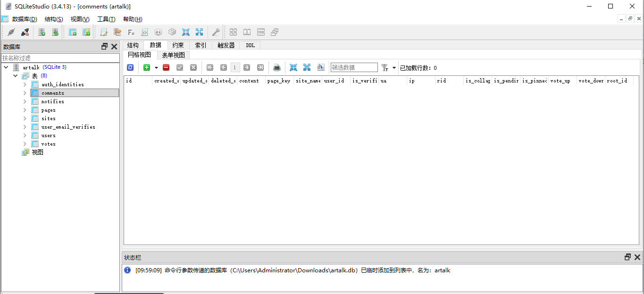
Task: Go to last data page
Action: pos(260,67)
